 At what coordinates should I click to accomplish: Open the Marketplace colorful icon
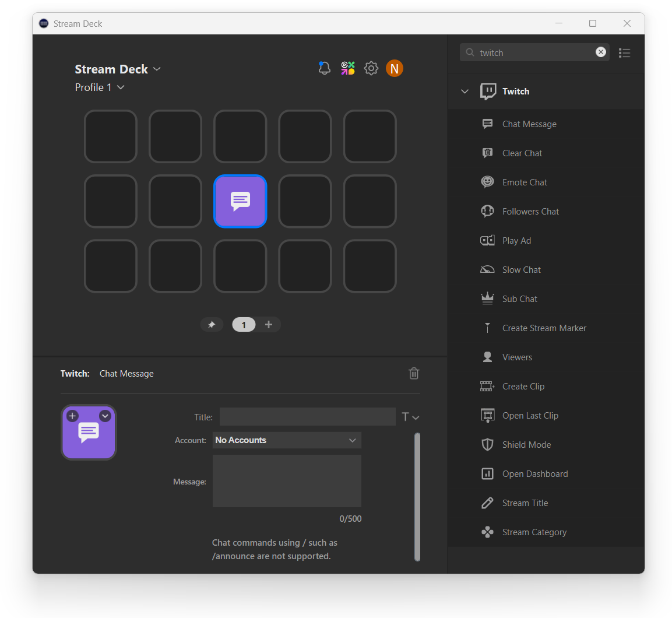pyautogui.click(x=348, y=68)
